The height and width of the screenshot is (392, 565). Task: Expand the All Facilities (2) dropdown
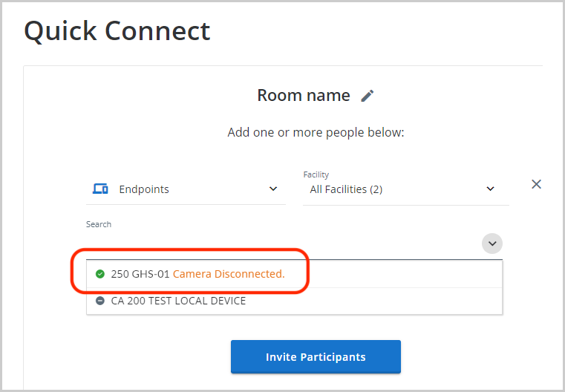[405, 189]
